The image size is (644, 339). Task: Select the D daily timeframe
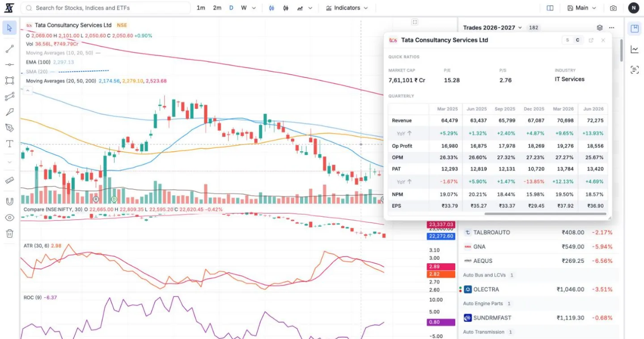[x=231, y=8]
